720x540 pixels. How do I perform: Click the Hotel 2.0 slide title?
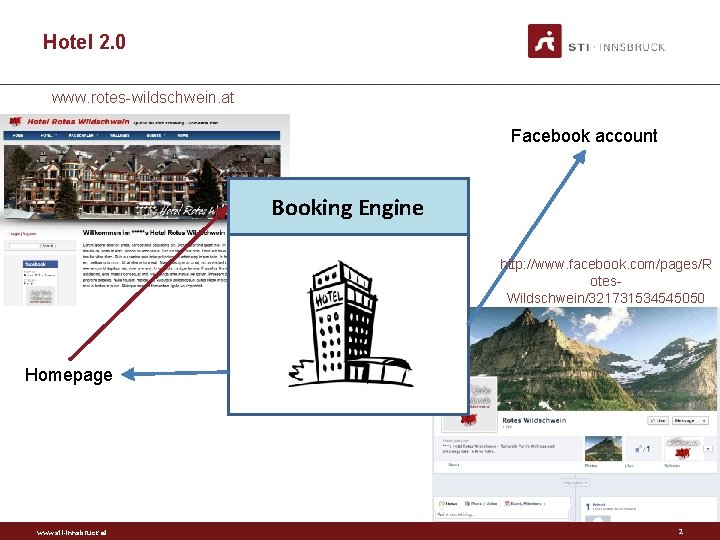coord(84,42)
